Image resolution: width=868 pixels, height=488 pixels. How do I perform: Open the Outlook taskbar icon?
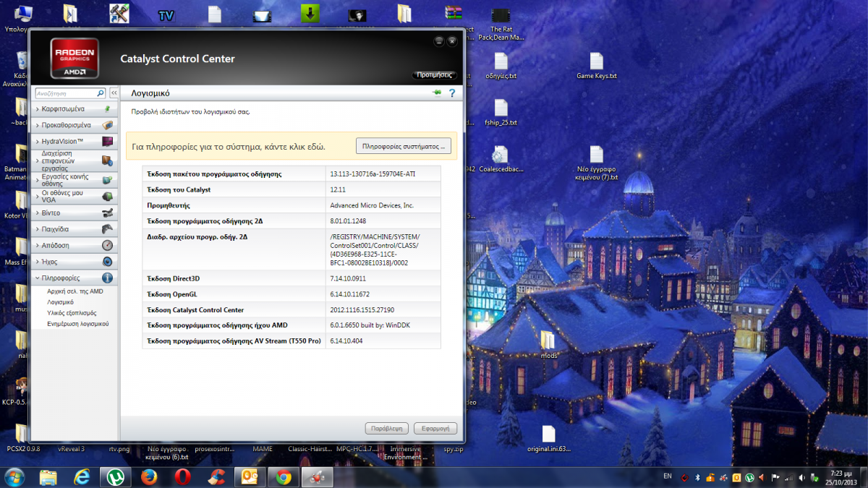click(250, 477)
